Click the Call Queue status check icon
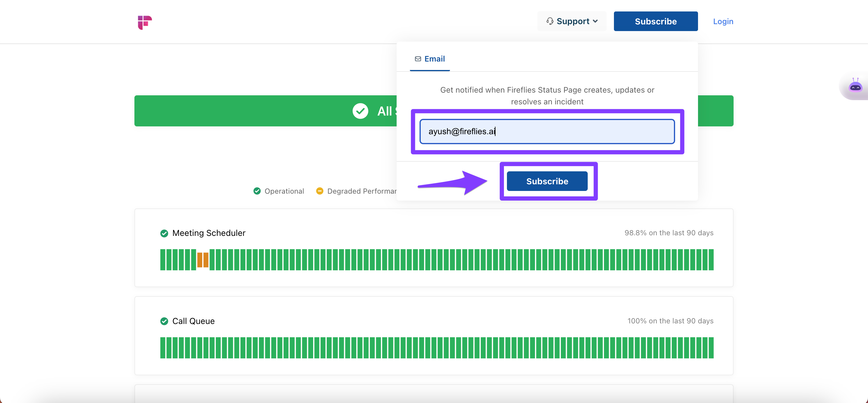This screenshot has height=403, width=868. pos(164,321)
